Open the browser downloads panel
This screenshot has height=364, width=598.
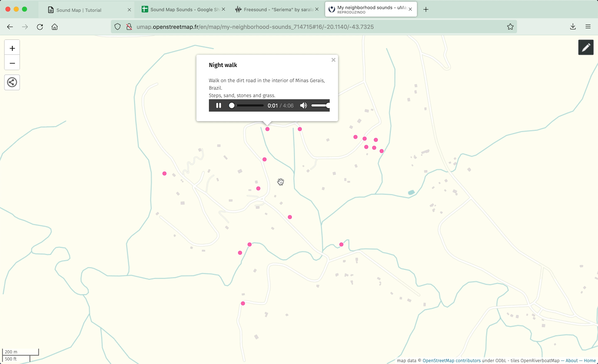(573, 27)
